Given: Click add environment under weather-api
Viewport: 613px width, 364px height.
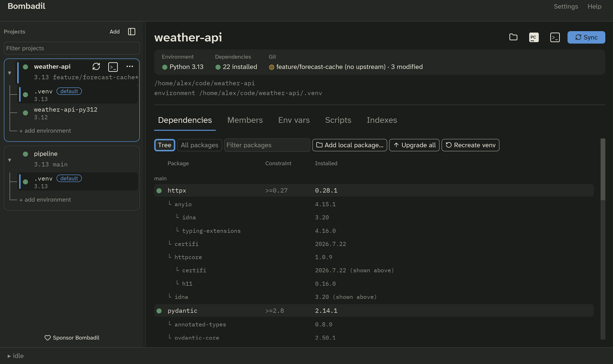Looking at the screenshot, I should point(45,131).
